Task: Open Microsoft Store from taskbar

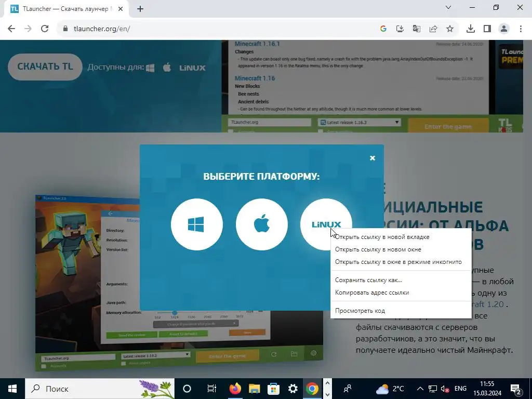Action: click(273, 389)
